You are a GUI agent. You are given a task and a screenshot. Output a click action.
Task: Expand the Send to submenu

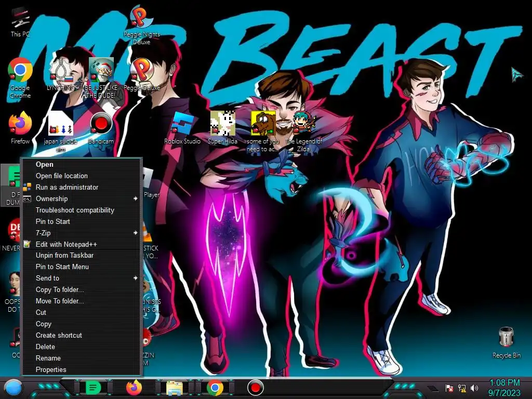tap(81, 278)
